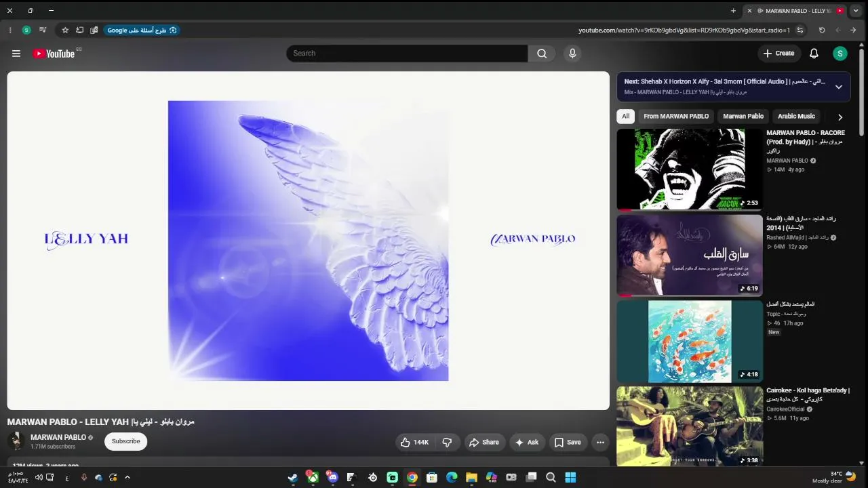Click the Ask button

[x=527, y=443]
